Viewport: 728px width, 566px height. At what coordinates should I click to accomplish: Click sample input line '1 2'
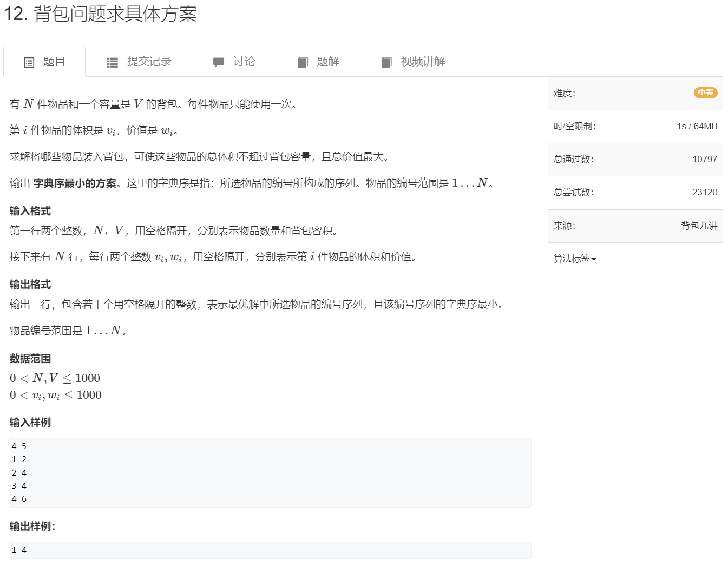pos(19,459)
